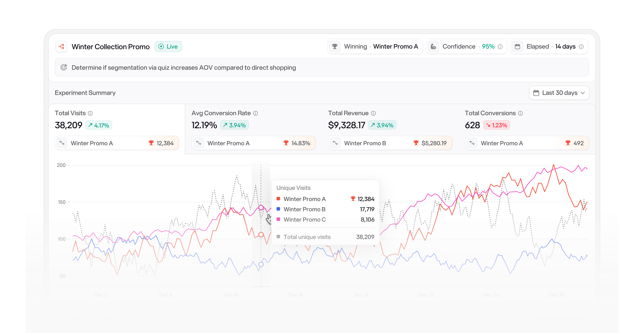Click the trophy icon in the Winning chip
The height and width of the screenshot is (333, 644).
click(x=335, y=46)
